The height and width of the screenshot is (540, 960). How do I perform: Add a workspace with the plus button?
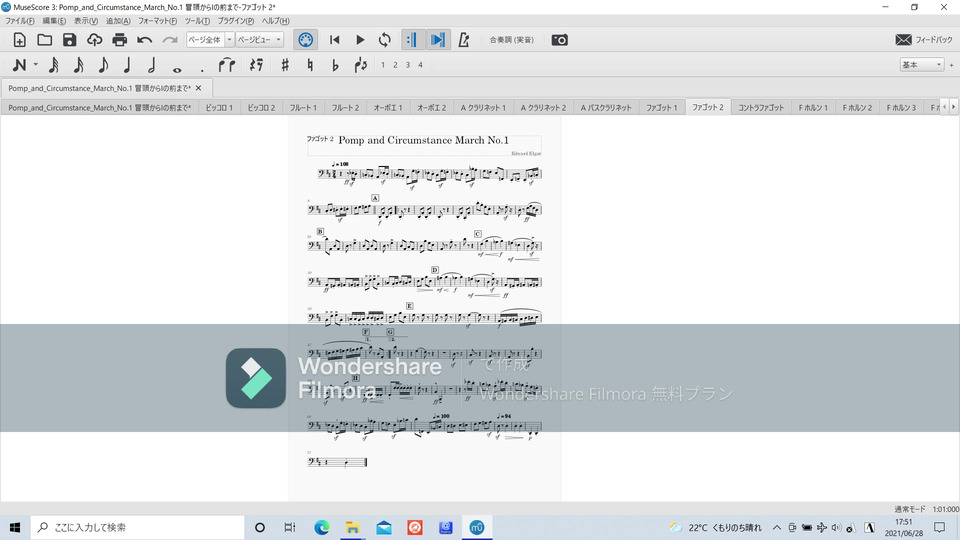tap(951, 65)
